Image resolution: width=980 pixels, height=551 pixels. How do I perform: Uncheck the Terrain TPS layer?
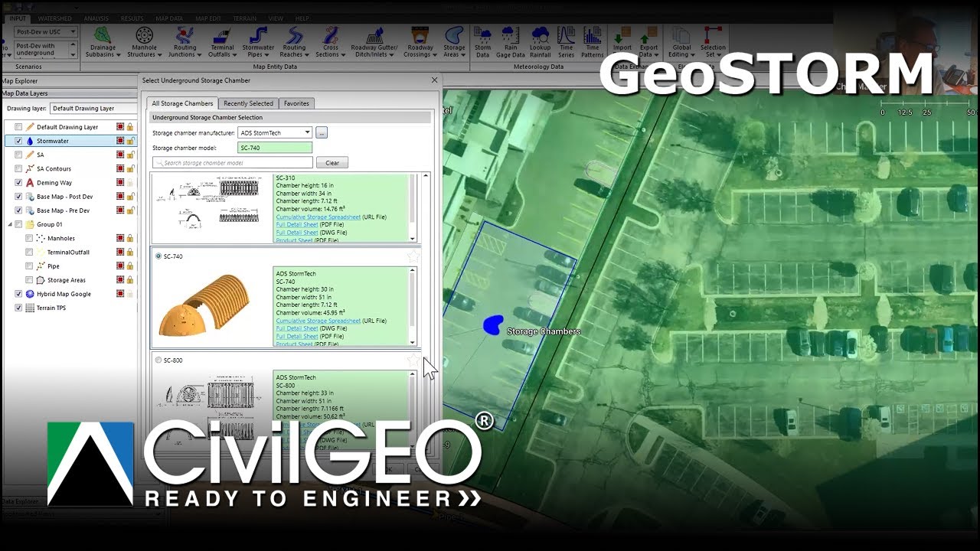(18, 308)
